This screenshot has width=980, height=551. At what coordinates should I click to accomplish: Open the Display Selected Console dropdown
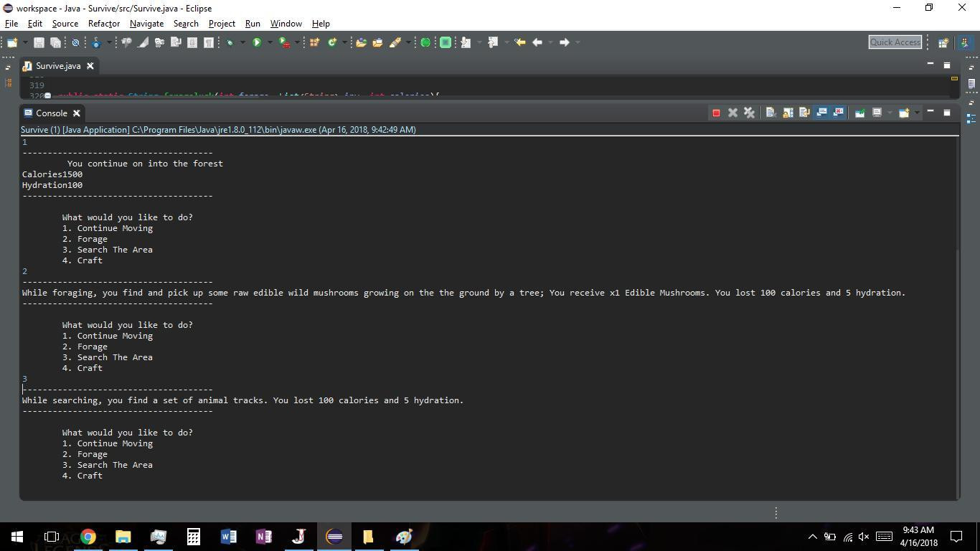coord(890,113)
